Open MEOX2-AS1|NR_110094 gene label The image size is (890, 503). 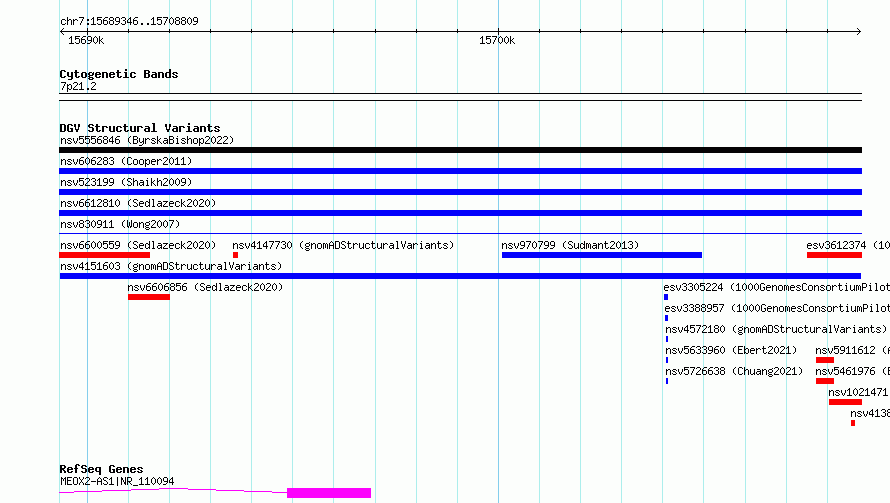(117, 481)
